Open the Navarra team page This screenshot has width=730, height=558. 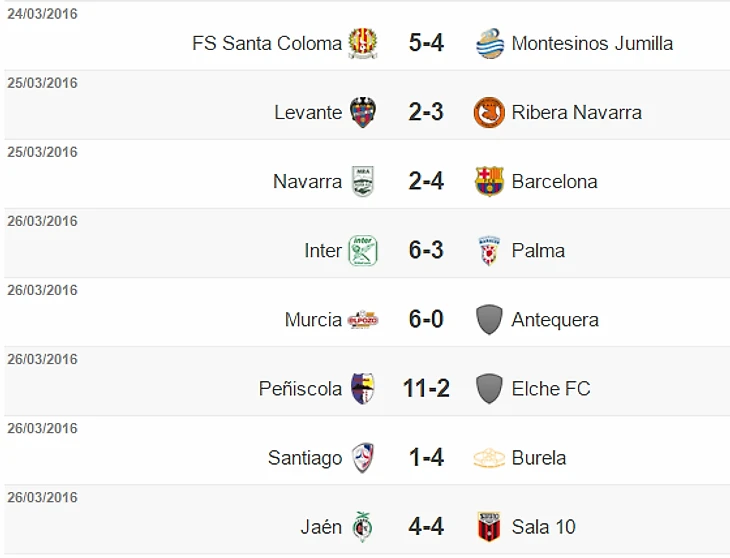[x=307, y=181]
